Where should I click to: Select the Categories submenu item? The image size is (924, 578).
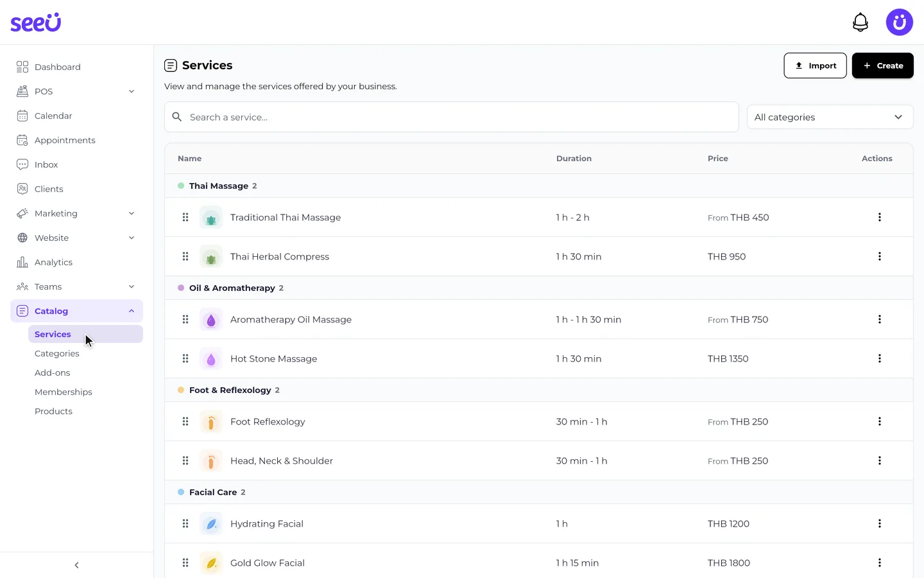coord(57,353)
